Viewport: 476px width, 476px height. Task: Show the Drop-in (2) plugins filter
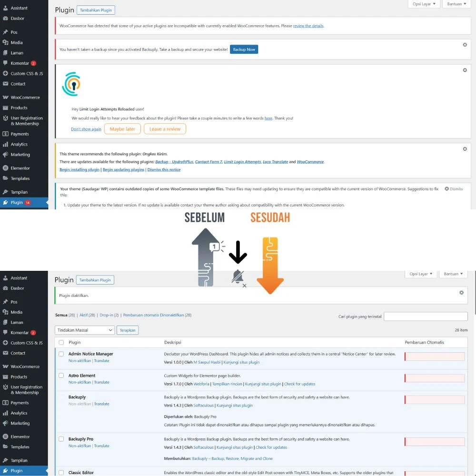tap(109, 315)
